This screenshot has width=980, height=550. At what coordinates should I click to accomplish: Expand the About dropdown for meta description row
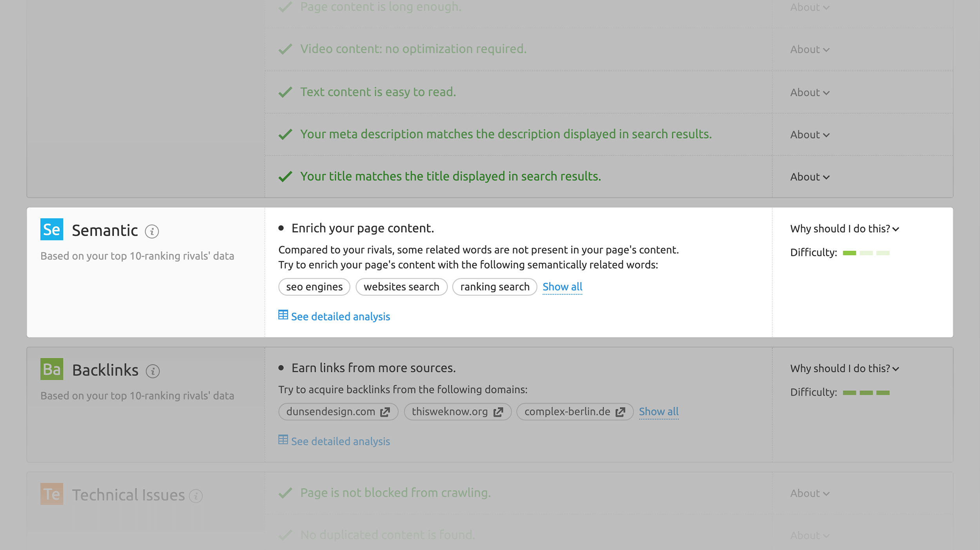pyautogui.click(x=809, y=134)
